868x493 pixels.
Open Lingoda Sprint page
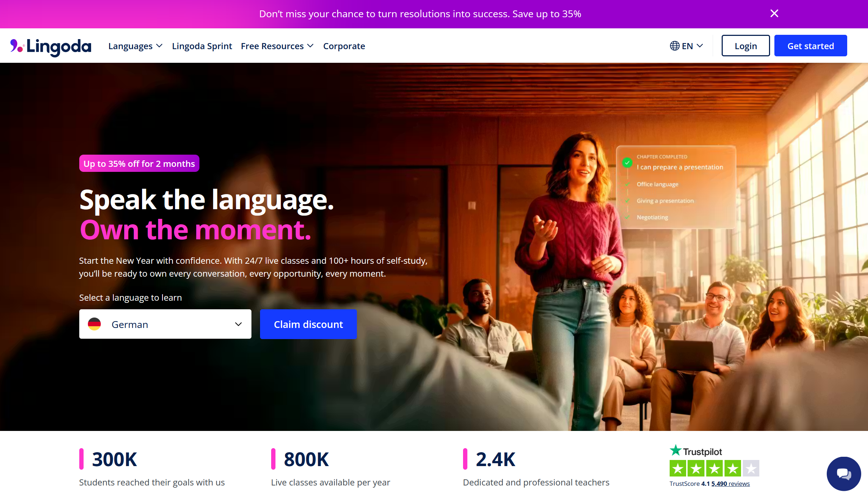coord(202,46)
